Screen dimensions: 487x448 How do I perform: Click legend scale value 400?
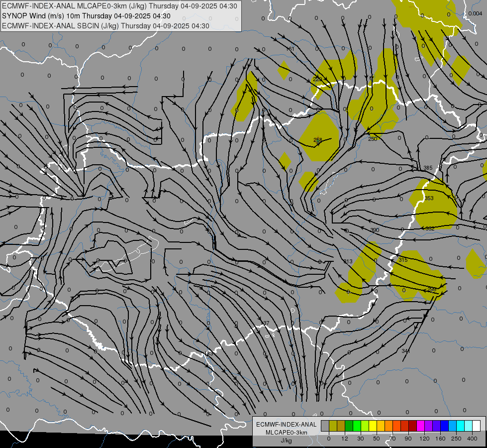coord(472,439)
